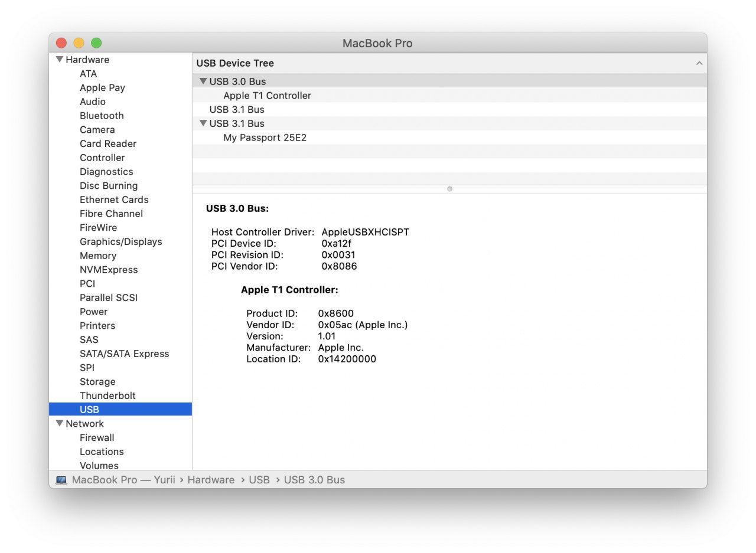Select ATA in the sidebar
This screenshot has height=553, width=756.
pyautogui.click(x=89, y=74)
